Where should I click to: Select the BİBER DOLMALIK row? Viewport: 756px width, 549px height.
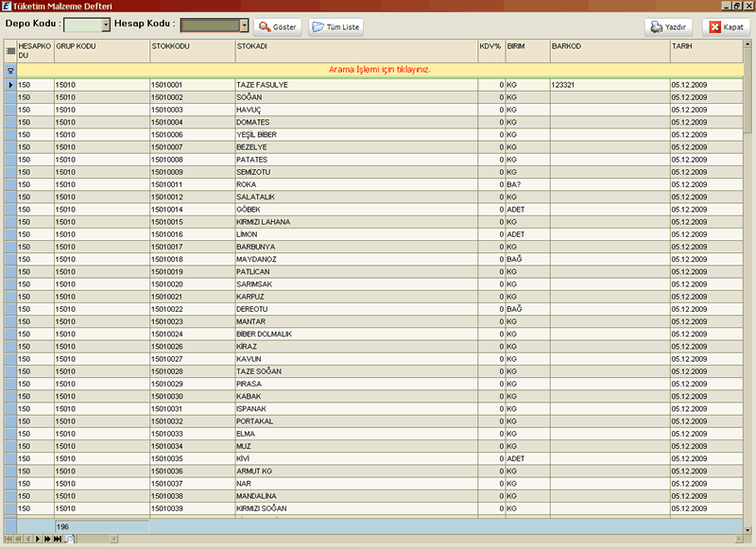coord(380,334)
